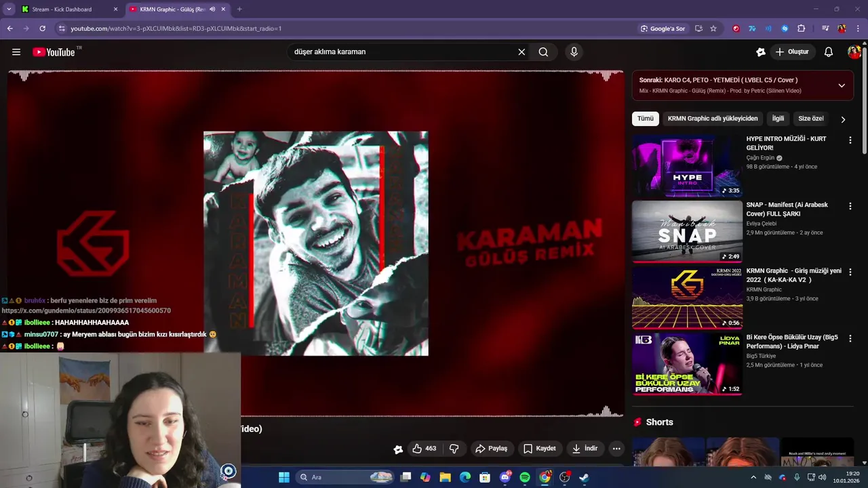The width and height of the screenshot is (868, 488).
Task: Open SNAP Manifest video thumbnail
Action: click(x=687, y=231)
